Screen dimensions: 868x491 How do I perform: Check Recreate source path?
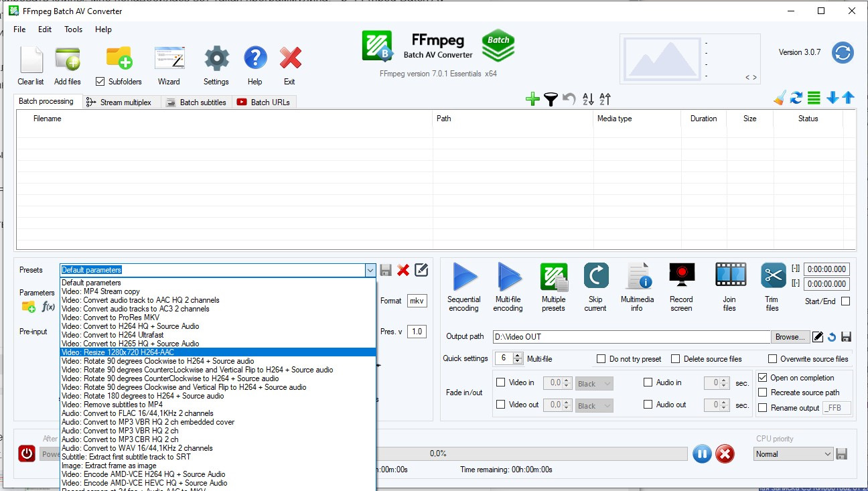pyautogui.click(x=762, y=393)
